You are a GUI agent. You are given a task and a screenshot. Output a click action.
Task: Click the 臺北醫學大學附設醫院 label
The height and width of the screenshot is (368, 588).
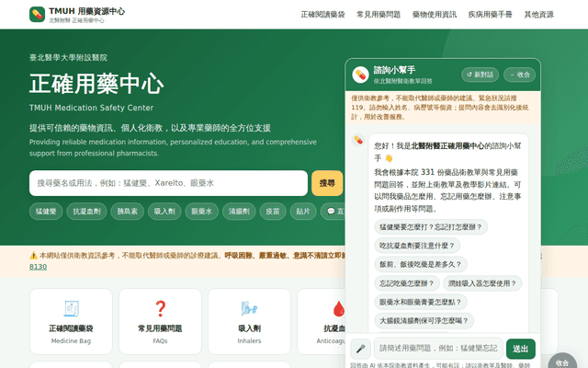tap(68, 57)
